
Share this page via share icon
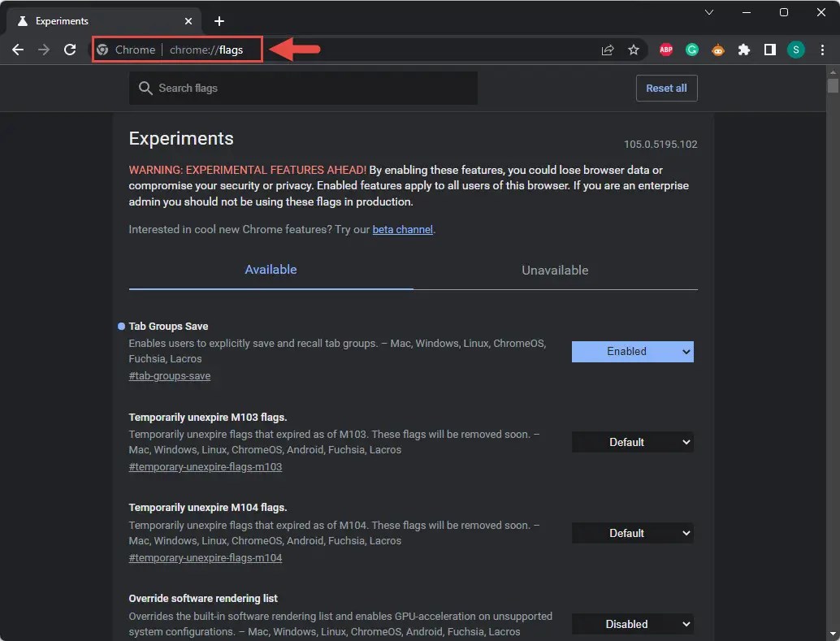tap(608, 50)
